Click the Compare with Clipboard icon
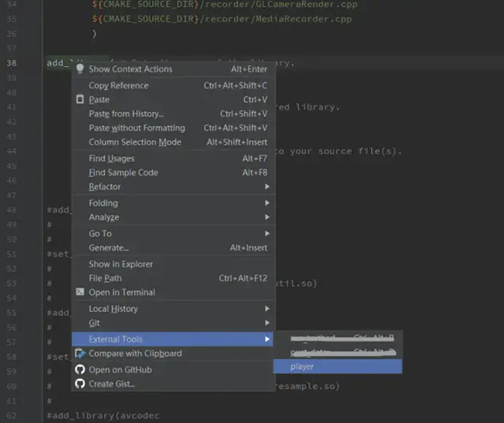Image resolution: width=504 pixels, height=423 pixels. click(x=80, y=354)
